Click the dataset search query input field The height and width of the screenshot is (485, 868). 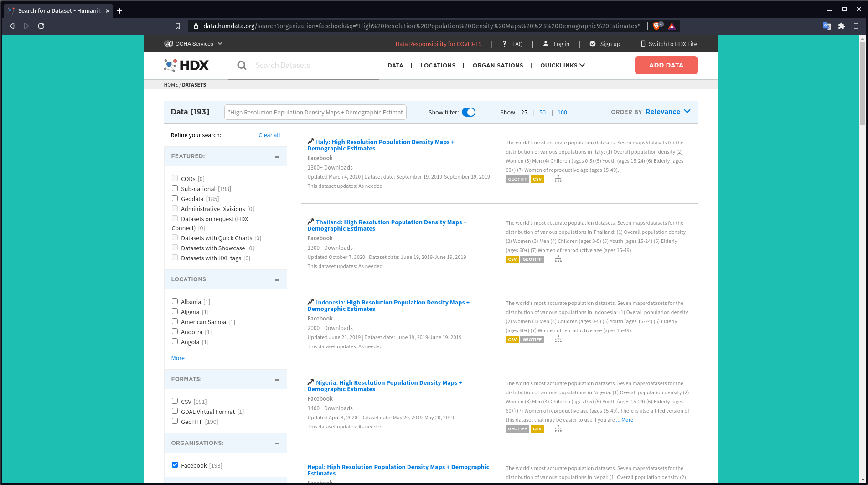point(315,112)
